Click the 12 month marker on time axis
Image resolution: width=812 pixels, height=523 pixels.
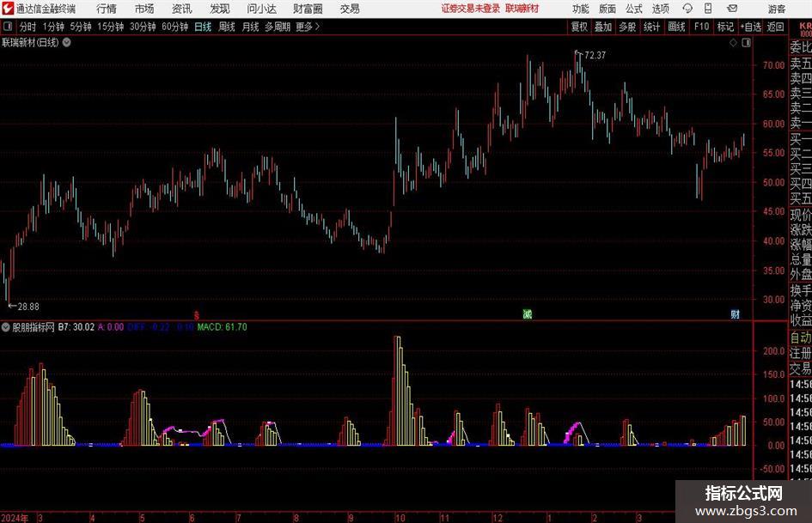(498, 518)
